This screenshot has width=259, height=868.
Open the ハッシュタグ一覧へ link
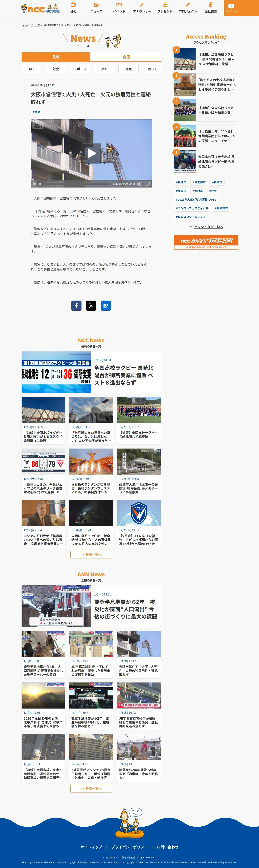[x=206, y=227]
